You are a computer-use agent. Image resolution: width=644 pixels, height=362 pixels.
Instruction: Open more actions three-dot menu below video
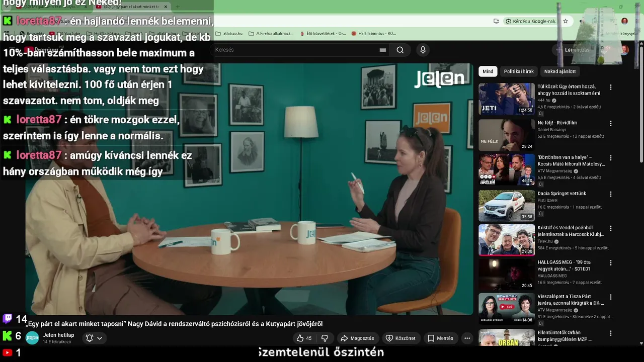coord(467,338)
